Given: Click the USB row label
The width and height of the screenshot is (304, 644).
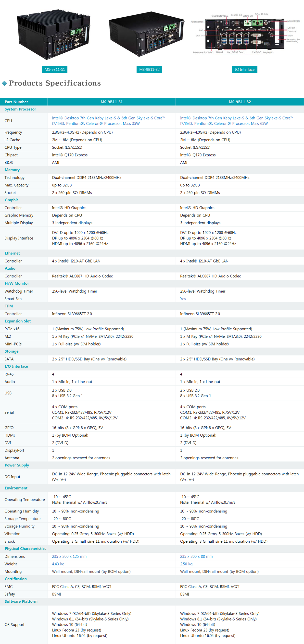Looking at the screenshot, I should pos(8,393).
